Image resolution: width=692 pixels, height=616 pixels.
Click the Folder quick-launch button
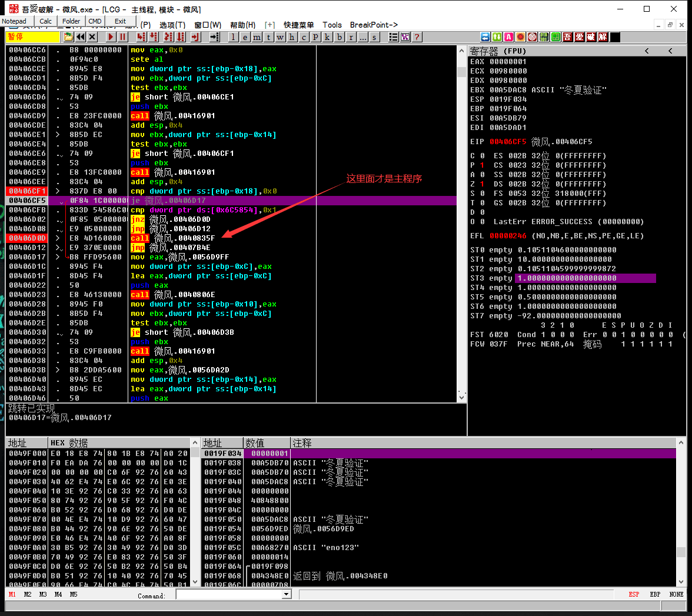pos(71,21)
